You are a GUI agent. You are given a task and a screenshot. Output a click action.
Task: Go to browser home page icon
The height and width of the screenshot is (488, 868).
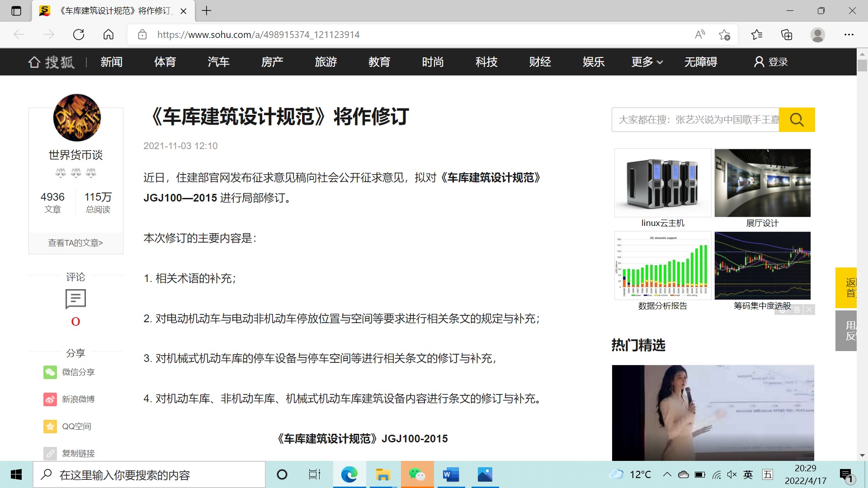[108, 35]
